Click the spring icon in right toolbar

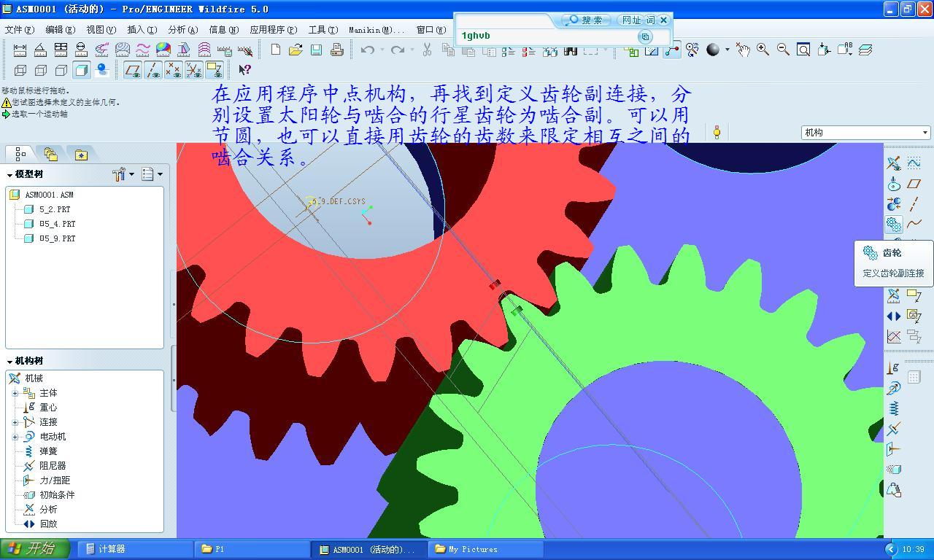pos(894,408)
